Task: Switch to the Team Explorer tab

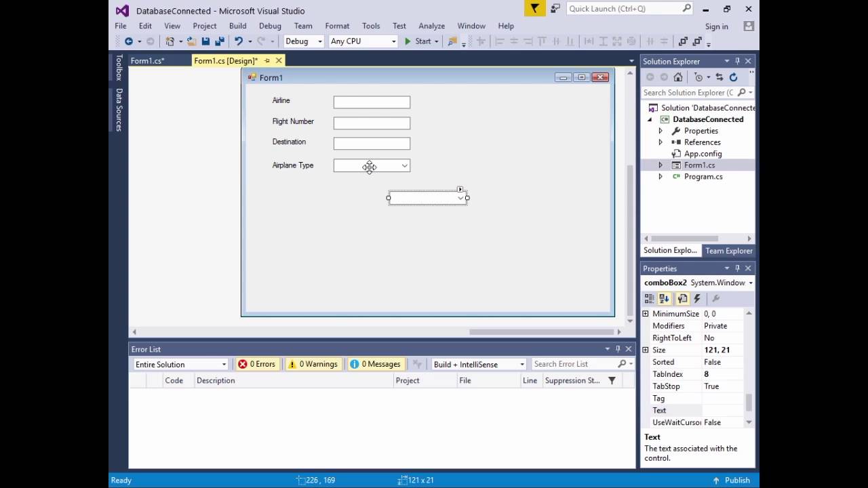Action: [728, 251]
